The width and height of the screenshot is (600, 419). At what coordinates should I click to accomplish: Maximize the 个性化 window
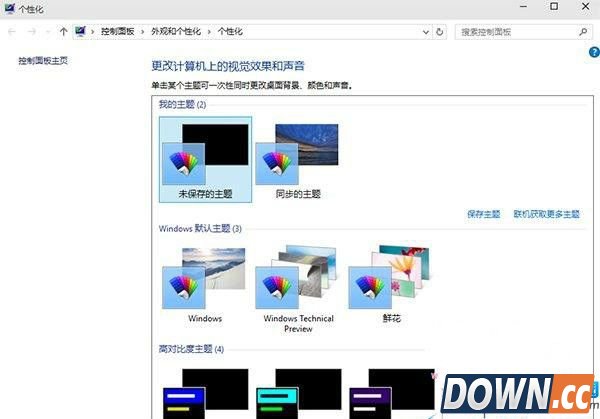coord(554,7)
